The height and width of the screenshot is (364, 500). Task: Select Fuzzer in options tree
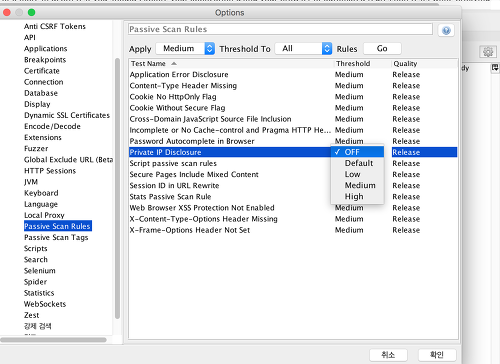(36, 149)
